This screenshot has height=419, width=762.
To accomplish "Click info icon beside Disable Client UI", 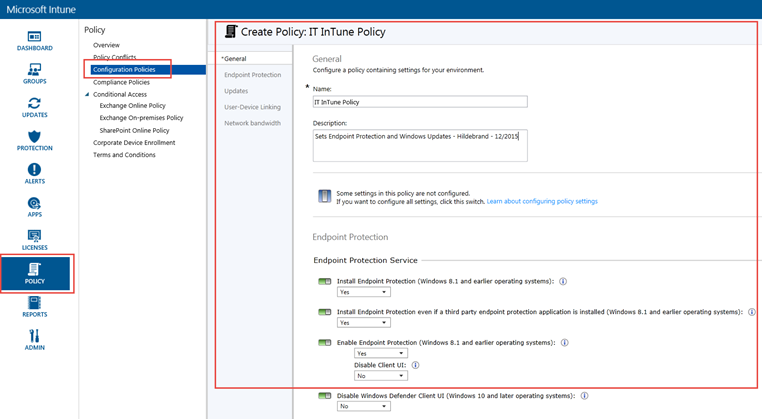I will click(x=416, y=365).
